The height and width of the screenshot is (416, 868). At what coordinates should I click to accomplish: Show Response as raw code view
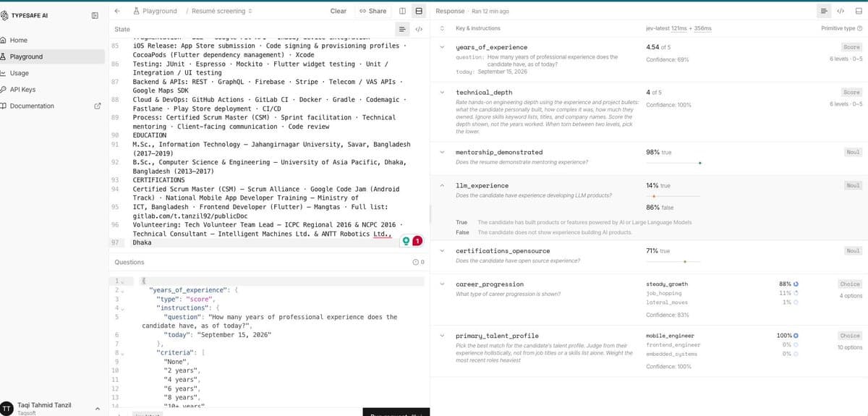tap(841, 11)
